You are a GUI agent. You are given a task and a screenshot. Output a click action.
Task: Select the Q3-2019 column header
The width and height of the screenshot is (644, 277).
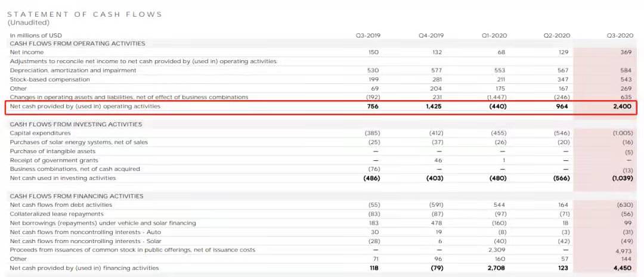pos(367,36)
